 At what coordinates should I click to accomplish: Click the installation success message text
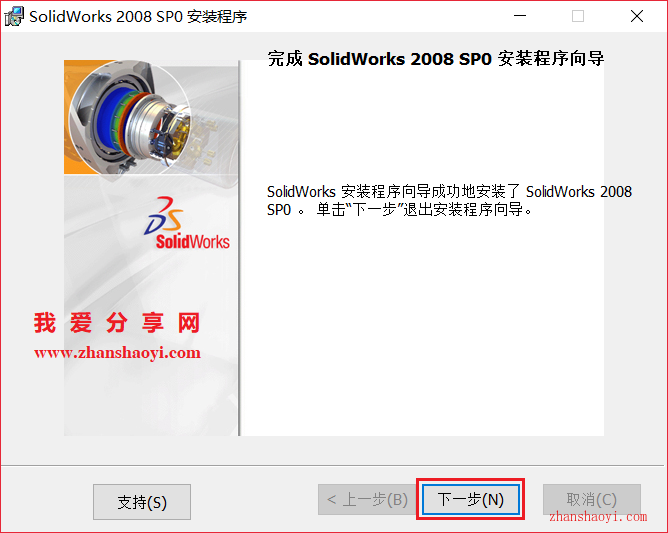pos(449,201)
